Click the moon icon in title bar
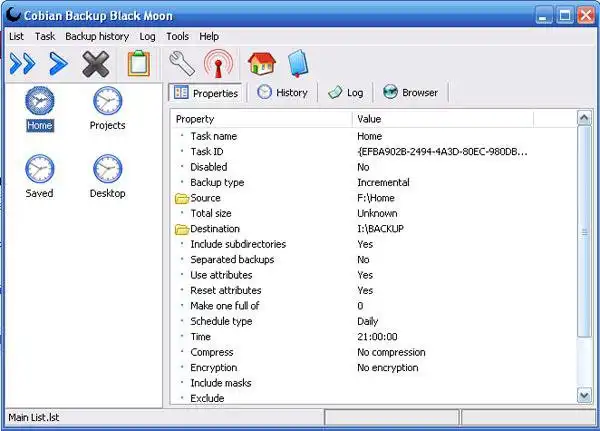This screenshot has width=600, height=431. (14, 15)
